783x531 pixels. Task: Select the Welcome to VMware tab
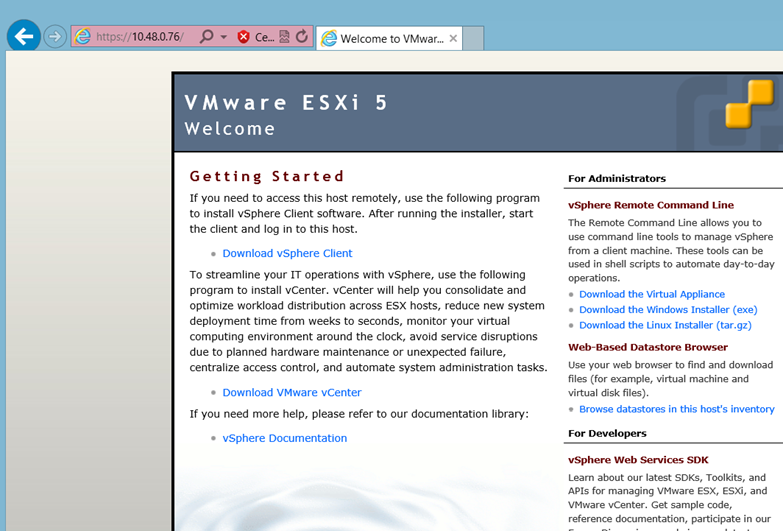pyautogui.click(x=389, y=38)
